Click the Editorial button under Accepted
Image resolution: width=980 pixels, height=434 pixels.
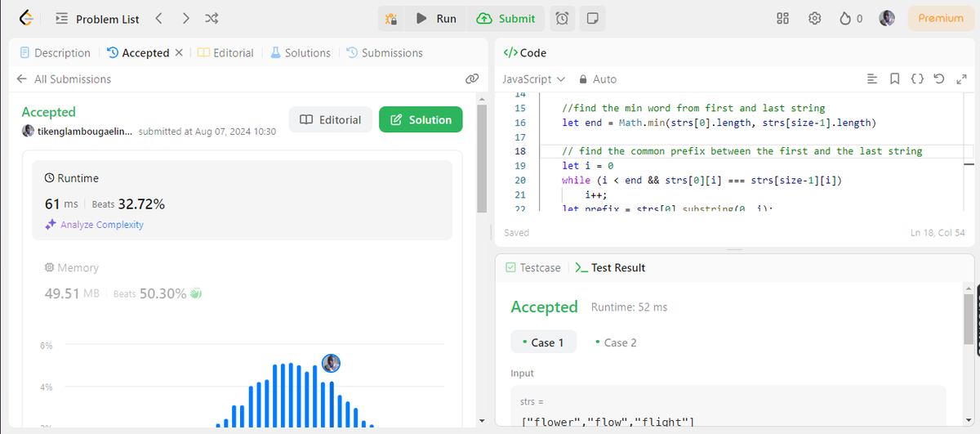pos(331,119)
